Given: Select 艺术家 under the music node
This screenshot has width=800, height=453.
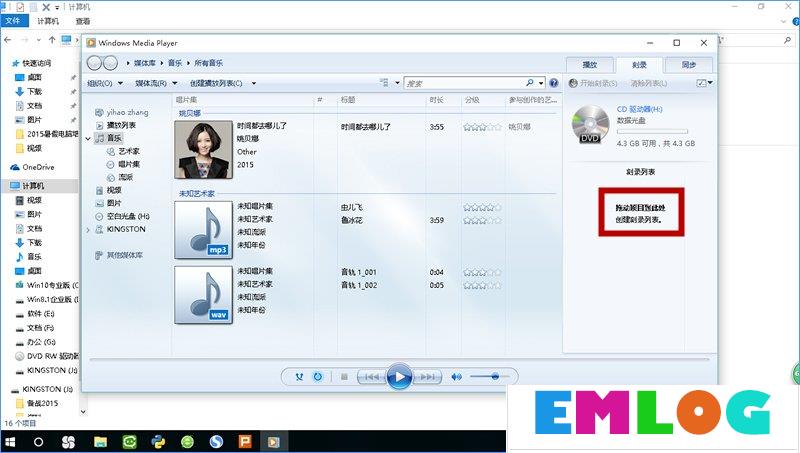Looking at the screenshot, I should click(x=123, y=151).
